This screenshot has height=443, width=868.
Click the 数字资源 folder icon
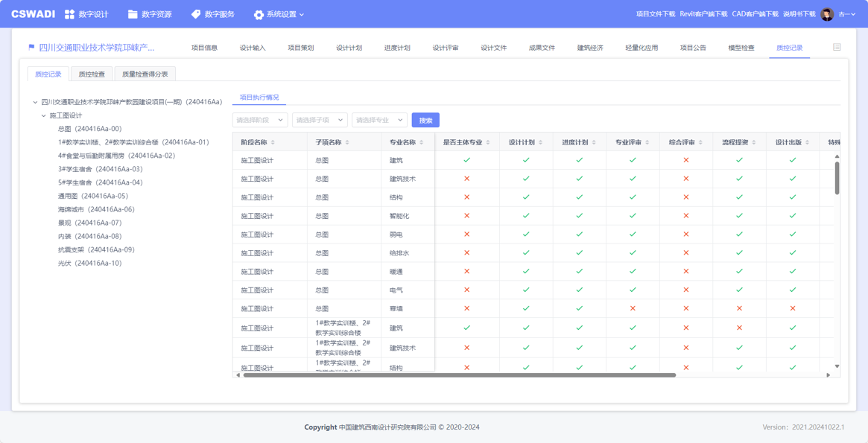(133, 14)
